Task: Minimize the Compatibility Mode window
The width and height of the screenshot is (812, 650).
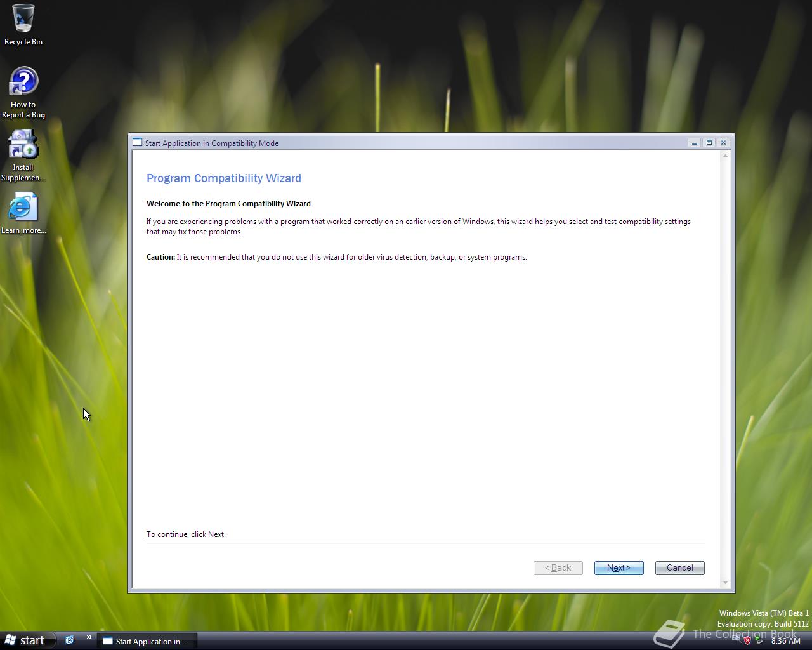Action: point(695,143)
